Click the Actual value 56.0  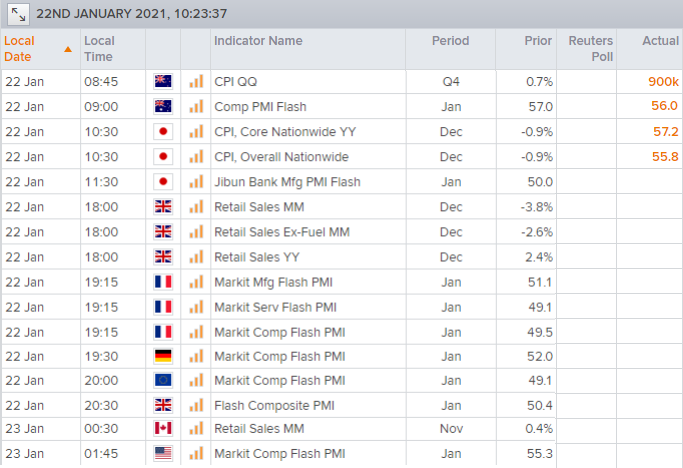pyautogui.click(x=664, y=106)
